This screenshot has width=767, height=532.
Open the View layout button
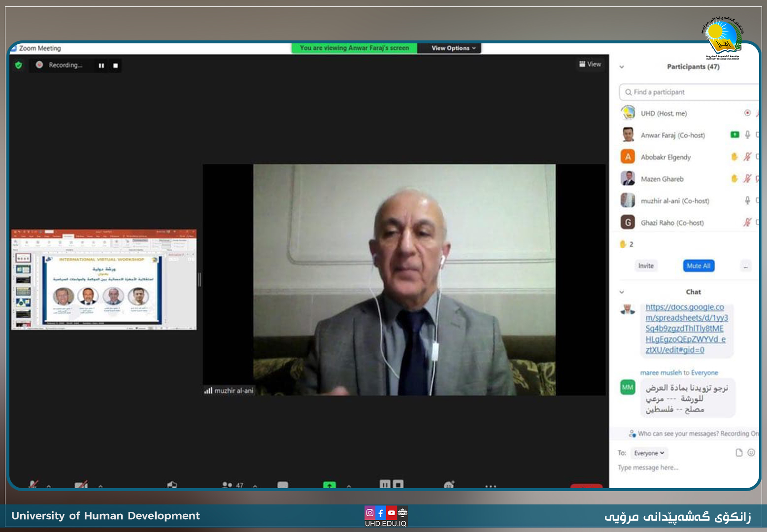coord(590,64)
